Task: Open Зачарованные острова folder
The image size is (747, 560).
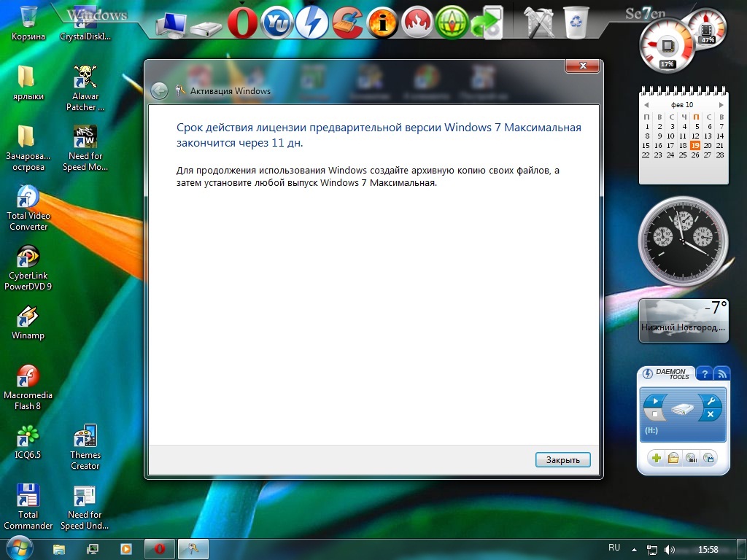Action: point(28,147)
